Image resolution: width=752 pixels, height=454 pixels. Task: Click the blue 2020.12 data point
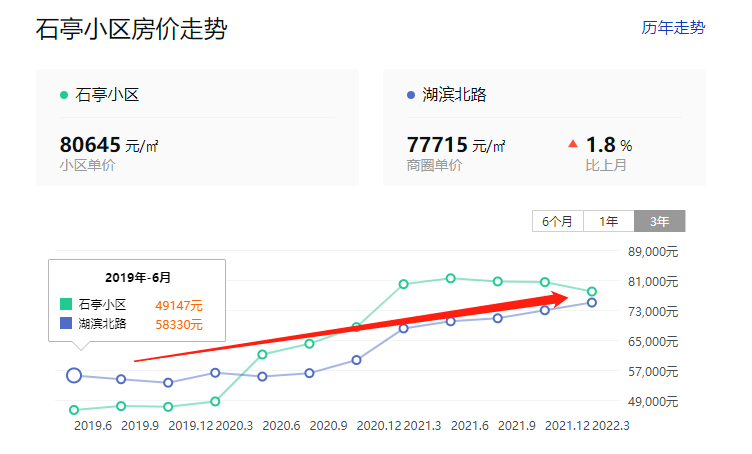click(356, 360)
